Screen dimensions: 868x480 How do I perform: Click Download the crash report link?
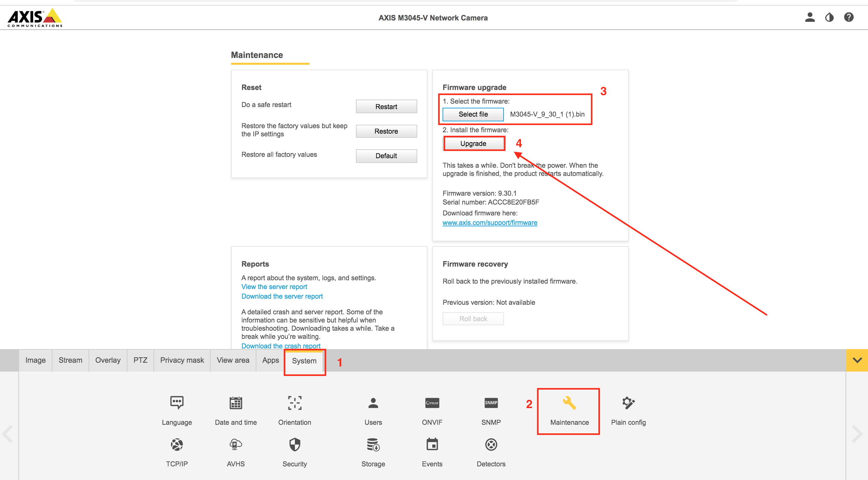click(281, 346)
